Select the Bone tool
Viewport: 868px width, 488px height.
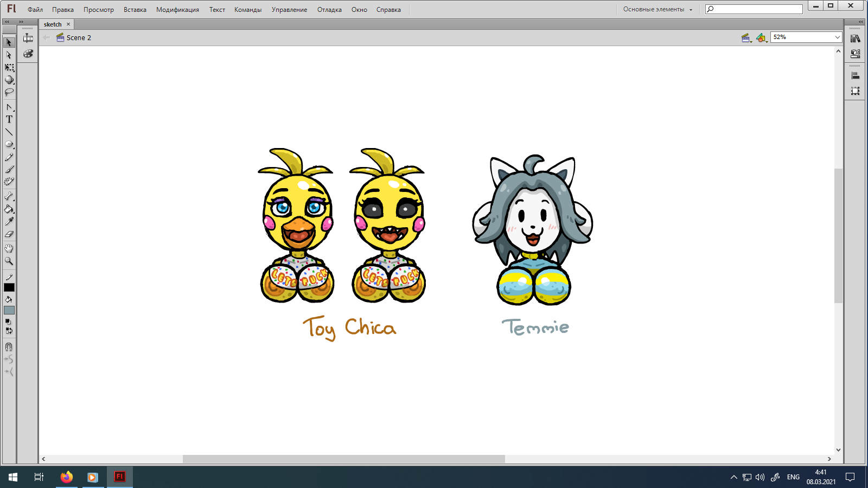click(x=9, y=196)
